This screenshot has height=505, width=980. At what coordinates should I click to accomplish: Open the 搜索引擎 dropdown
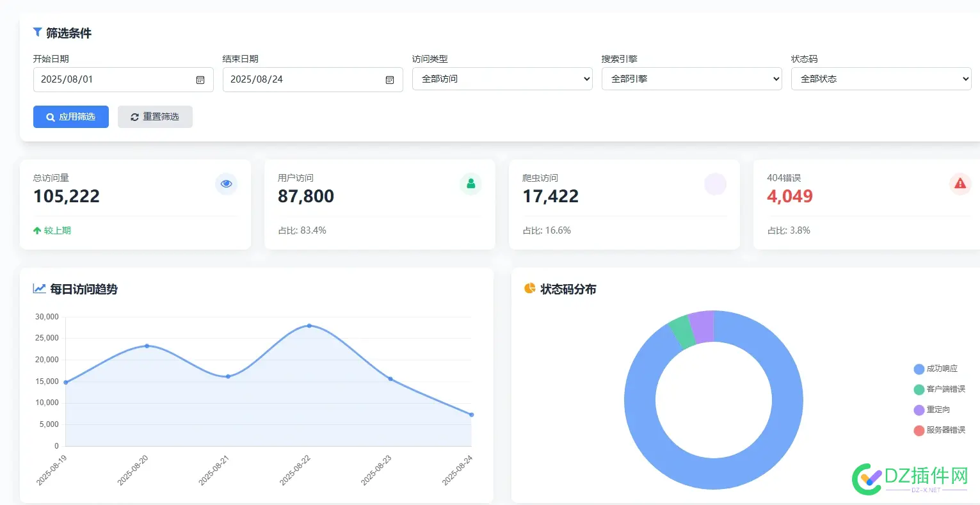pos(691,79)
